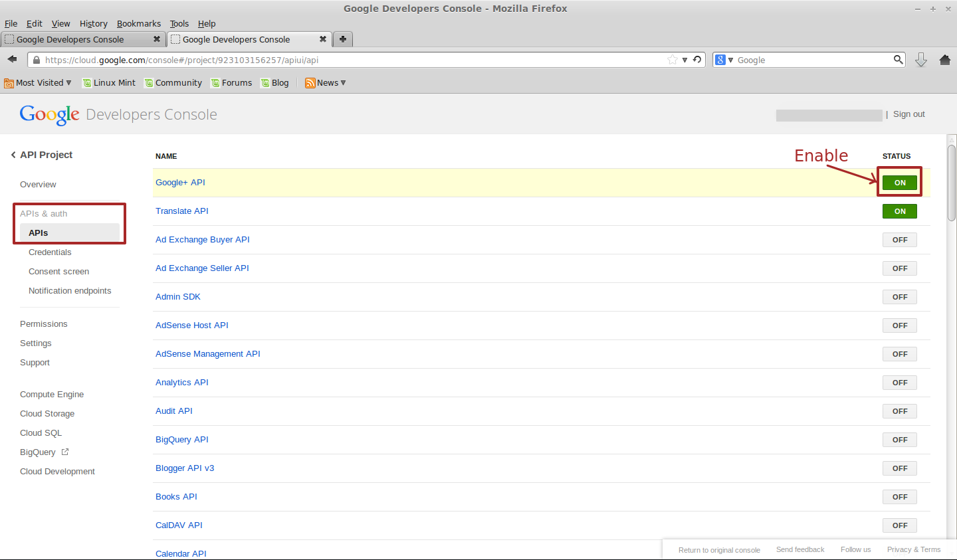The height and width of the screenshot is (560, 957).
Task: Open the Most Visited bookmarks dropdown
Action: point(38,83)
